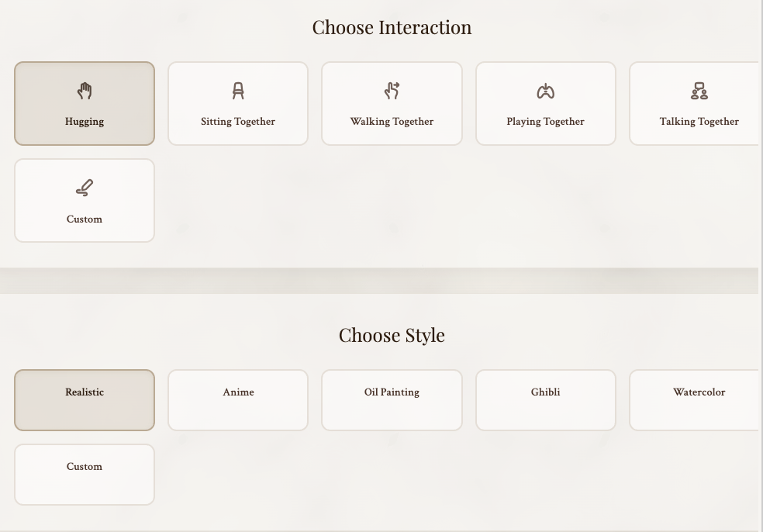The image size is (763, 532).
Task: Pick the Oil Painting style
Action: tap(392, 399)
